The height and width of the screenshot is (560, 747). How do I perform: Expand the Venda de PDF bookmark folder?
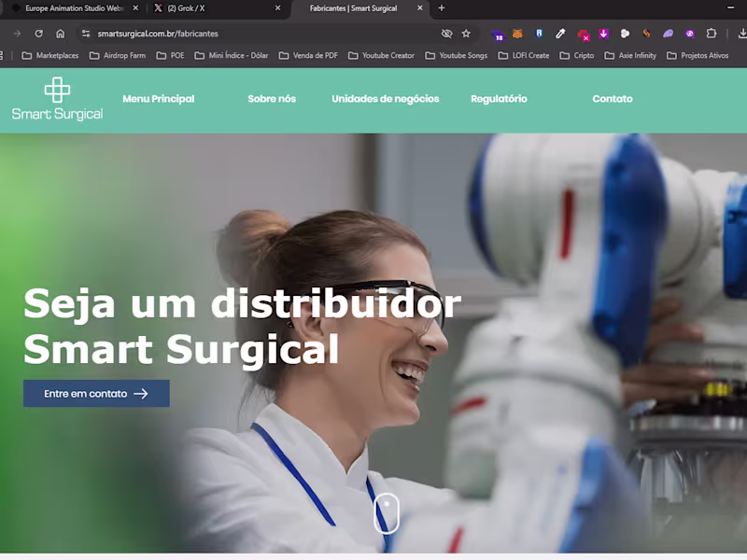click(308, 56)
